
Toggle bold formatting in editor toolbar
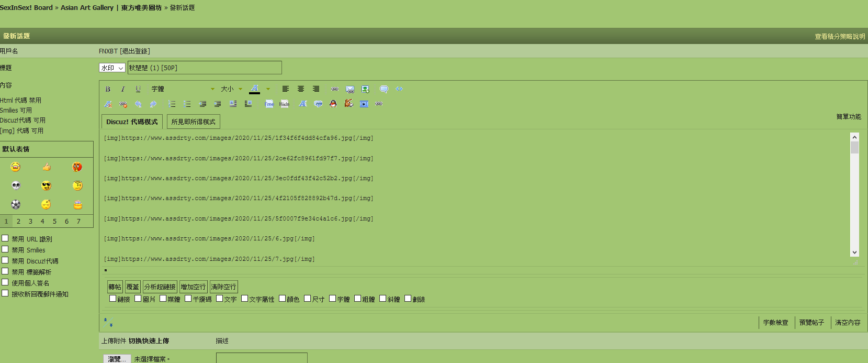point(108,89)
